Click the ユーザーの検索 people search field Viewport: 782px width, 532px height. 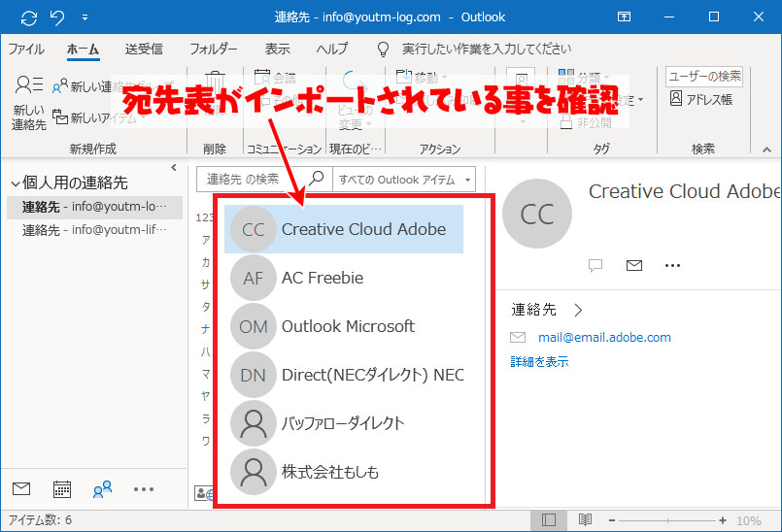pos(704,77)
